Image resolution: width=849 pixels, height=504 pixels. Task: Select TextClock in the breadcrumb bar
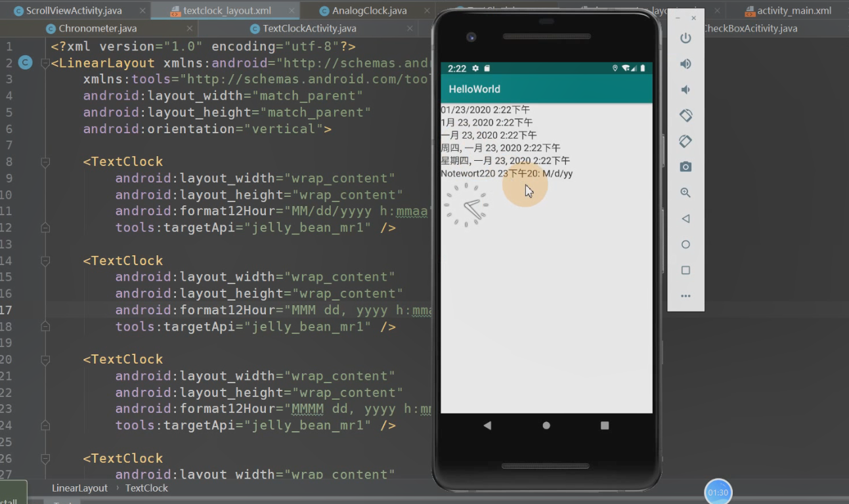[x=146, y=488]
